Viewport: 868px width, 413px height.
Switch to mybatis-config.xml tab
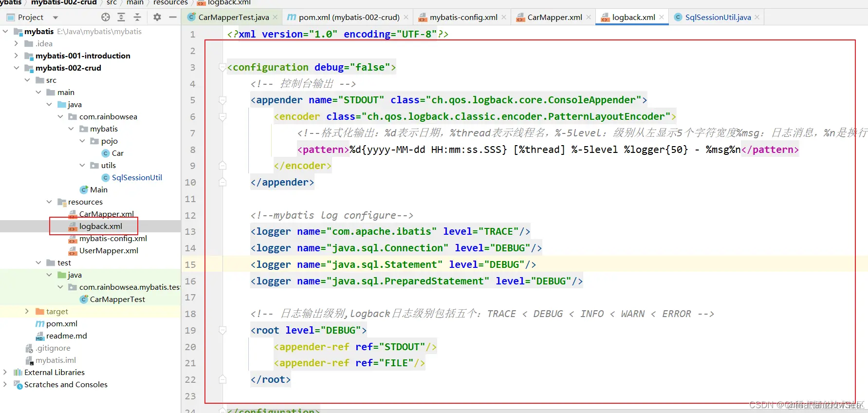point(463,17)
